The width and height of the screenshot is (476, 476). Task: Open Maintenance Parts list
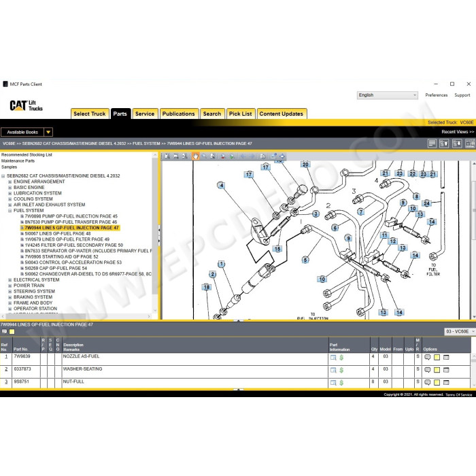[x=18, y=161]
